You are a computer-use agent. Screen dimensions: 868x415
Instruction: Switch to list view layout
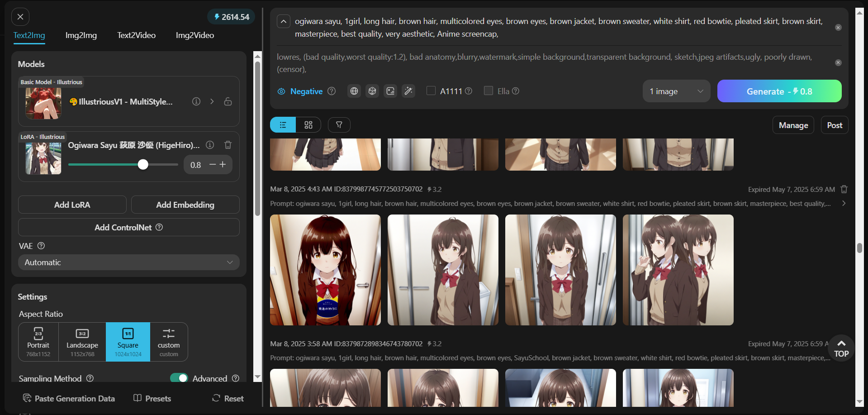(283, 125)
